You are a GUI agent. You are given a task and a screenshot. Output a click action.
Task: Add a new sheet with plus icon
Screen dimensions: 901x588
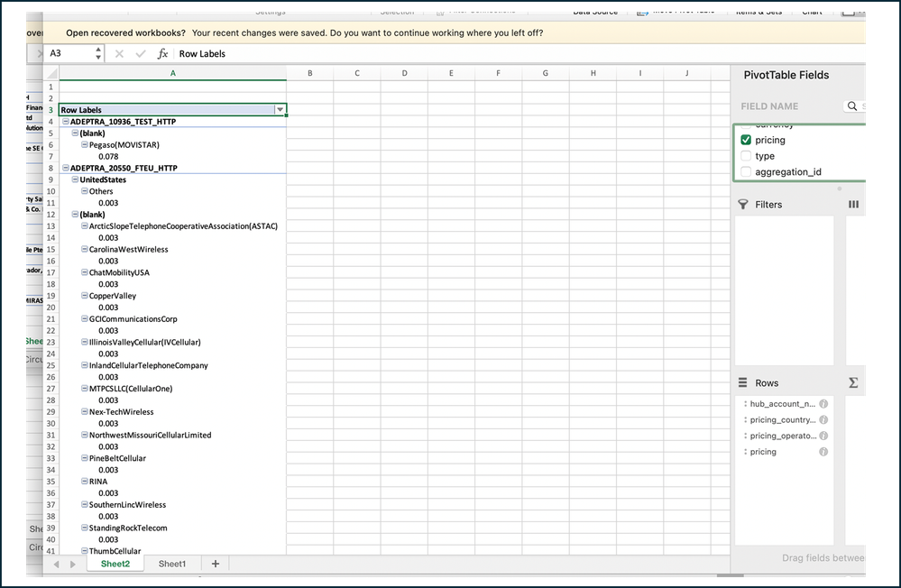point(216,564)
